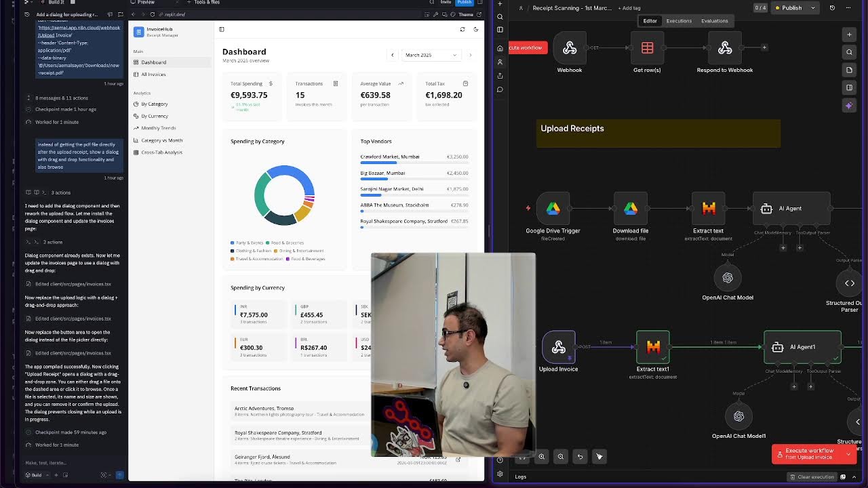The image size is (868, 488).
Task: Open Cross-Tab Analysis page
Action: tap(172, 152)
